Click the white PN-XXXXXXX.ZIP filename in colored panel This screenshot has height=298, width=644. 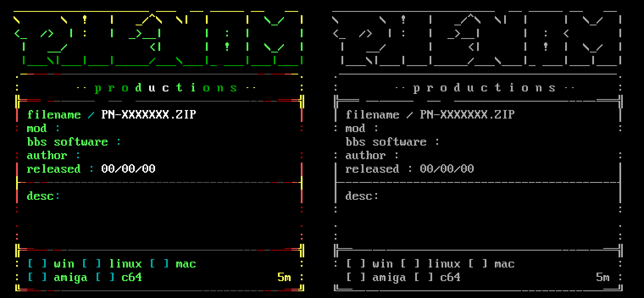149,115
